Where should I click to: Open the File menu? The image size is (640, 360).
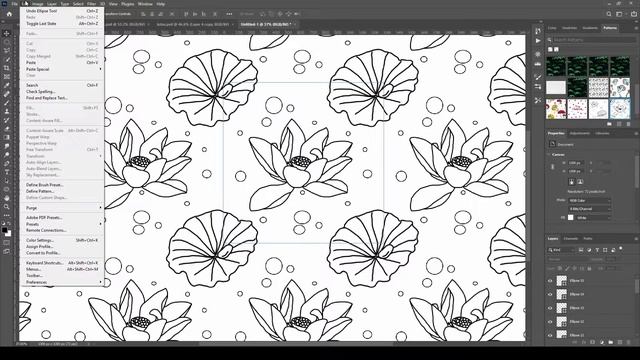pyautogui.click(x=14, y=4)
